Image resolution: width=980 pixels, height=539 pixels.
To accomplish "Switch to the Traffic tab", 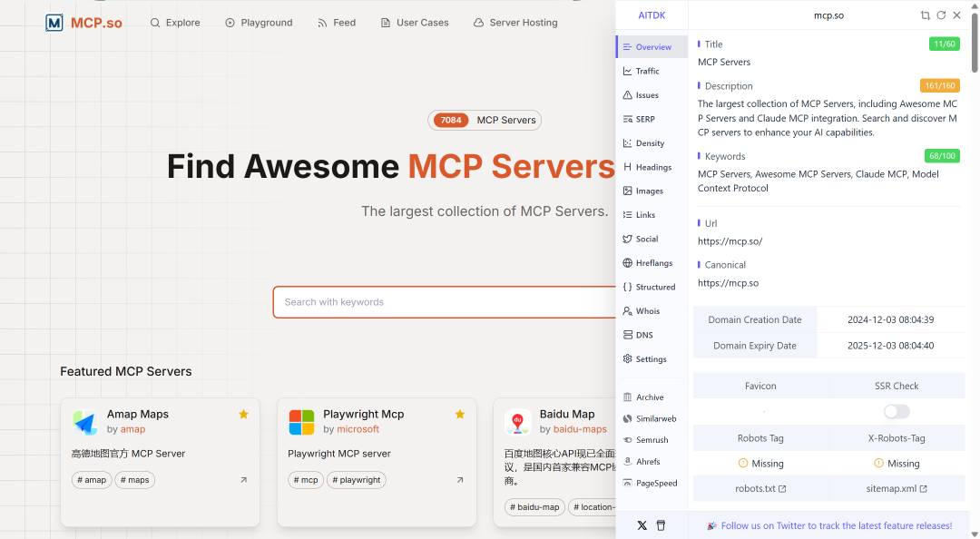I will tap(652, 72).
